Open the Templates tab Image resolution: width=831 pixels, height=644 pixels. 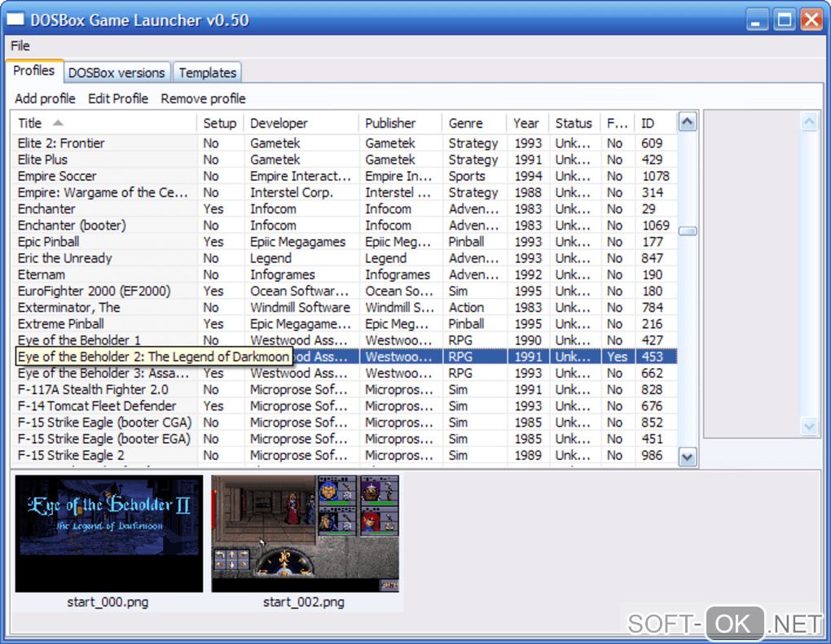pyautogui.click(x=207, y=72)
